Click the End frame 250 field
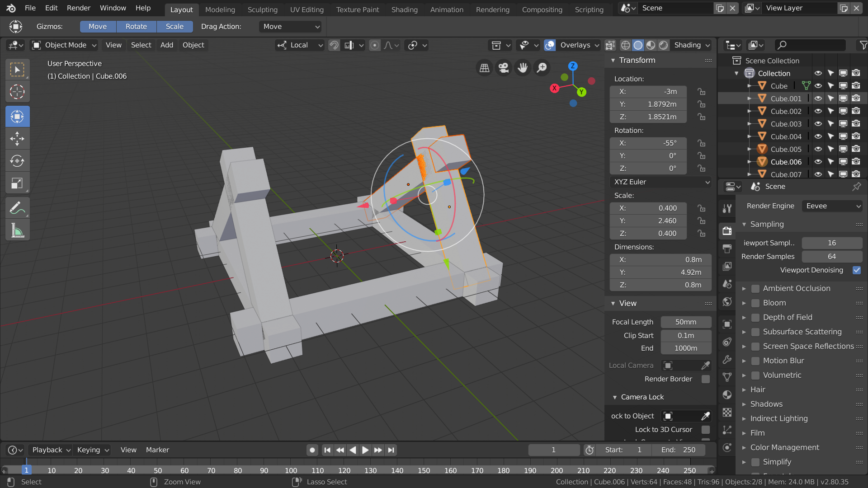This screenshot has height=488, width=868. pos(678,450)
